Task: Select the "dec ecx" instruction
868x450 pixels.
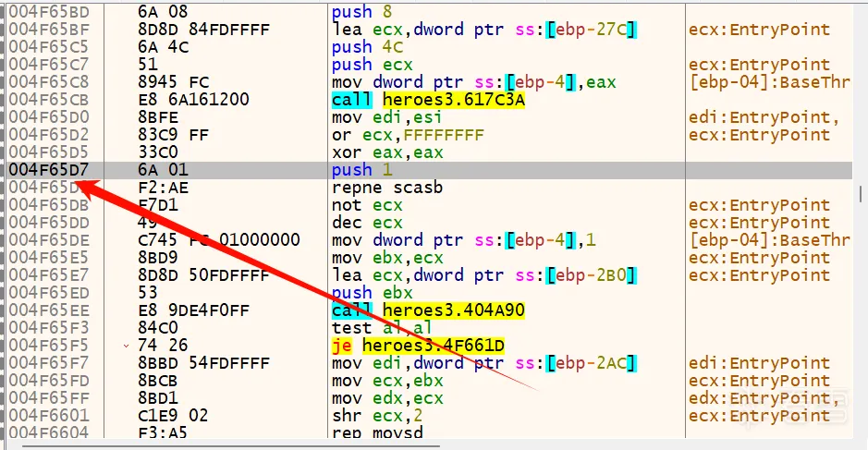Action: pos(367,223)
